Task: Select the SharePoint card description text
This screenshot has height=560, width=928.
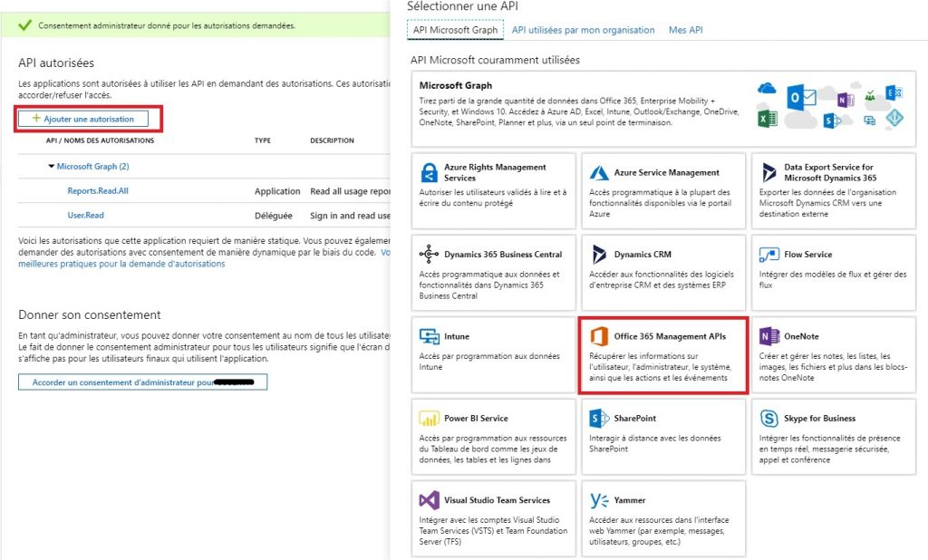Action: [655, 443]
